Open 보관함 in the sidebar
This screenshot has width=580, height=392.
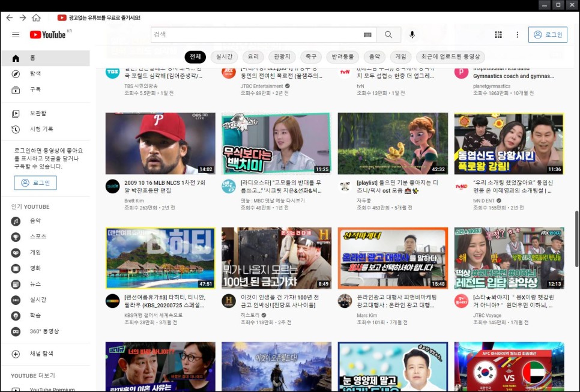tap(46, 113)
